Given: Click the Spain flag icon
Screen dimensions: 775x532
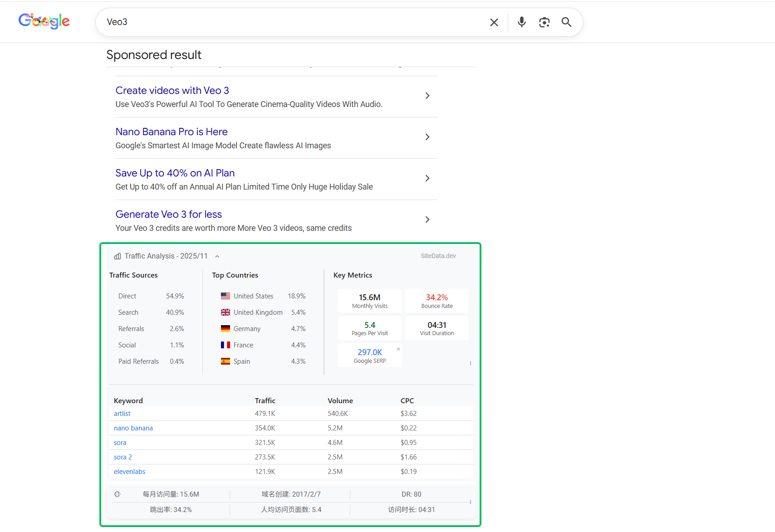Looking at the screenshot, I should coord(226,361).
